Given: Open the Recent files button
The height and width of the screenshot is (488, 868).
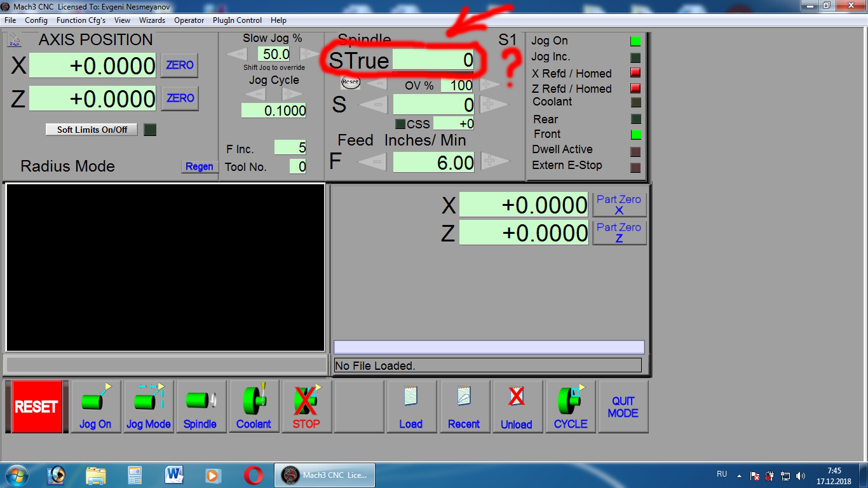Looking at the screenshot, I should [464, 407].
